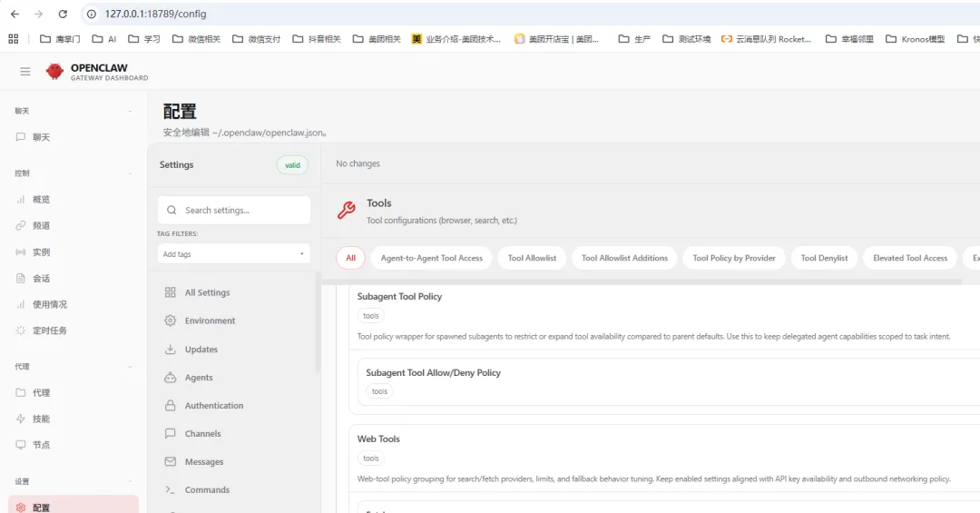This screenshot has width=980, height=513.
Task: Open Authentication lock icon entry
Action: click(x=170, y=405)
